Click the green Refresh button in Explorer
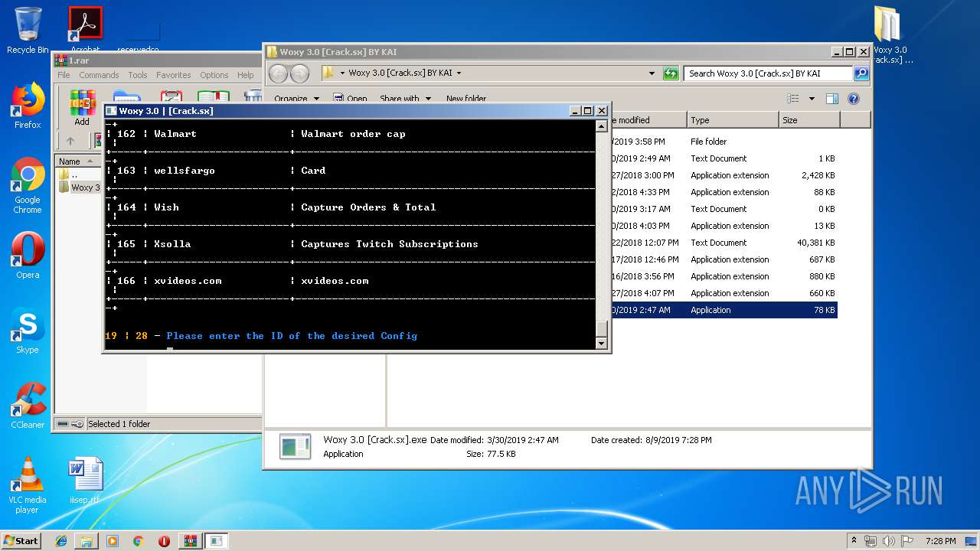The height and width of the screenshot is (551, 980). click(x=671, y=73)
